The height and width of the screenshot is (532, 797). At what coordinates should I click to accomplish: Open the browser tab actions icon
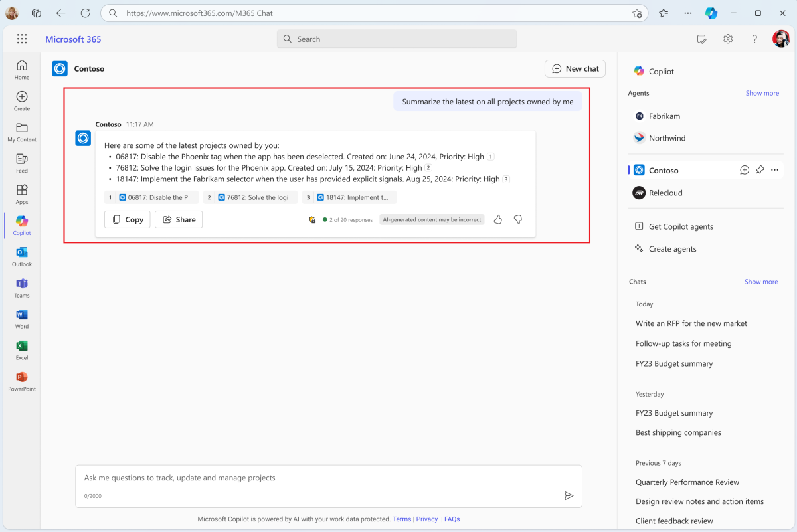pos(37,13)
